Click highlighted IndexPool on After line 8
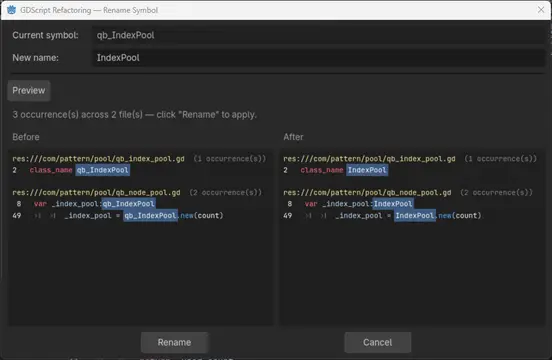Screen dimensions: 552x360 coord(393,204)
